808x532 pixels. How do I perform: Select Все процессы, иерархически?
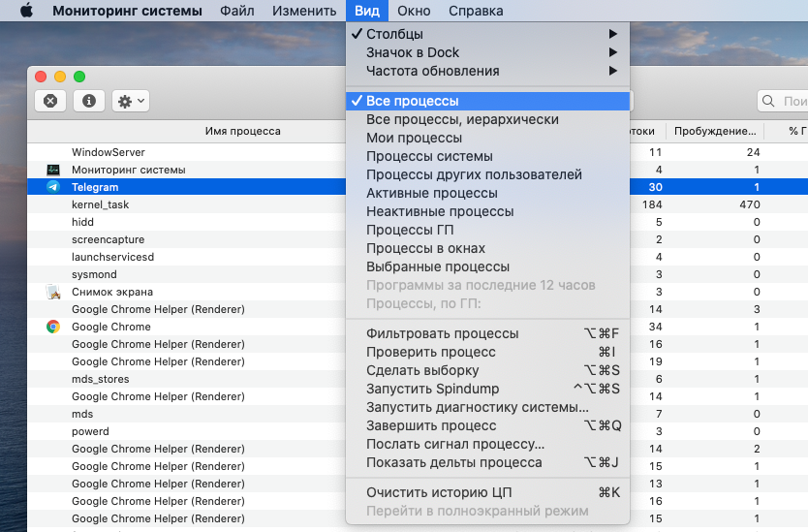(487, 119)
